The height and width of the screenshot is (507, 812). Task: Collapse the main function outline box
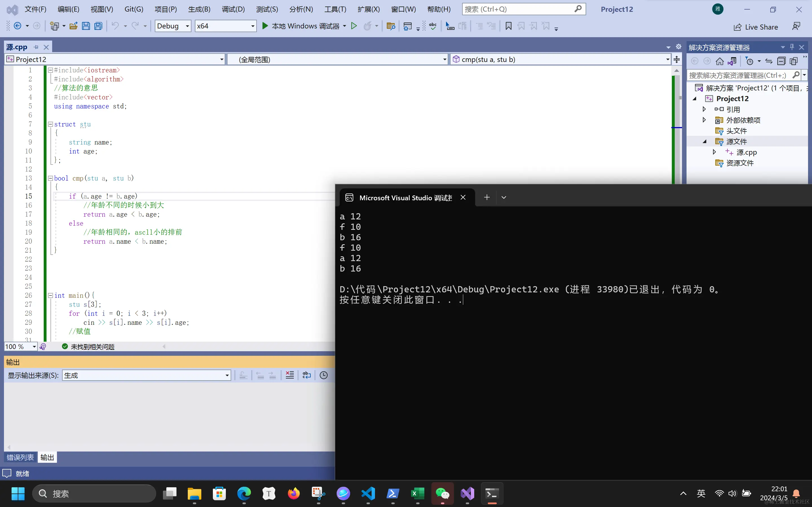click(x=50, y=295)
